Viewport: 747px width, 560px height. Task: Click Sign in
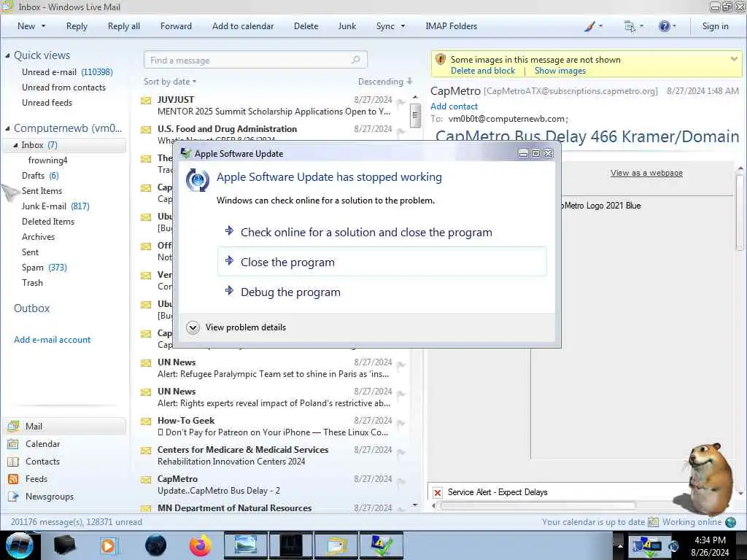[x=715, y=26]
